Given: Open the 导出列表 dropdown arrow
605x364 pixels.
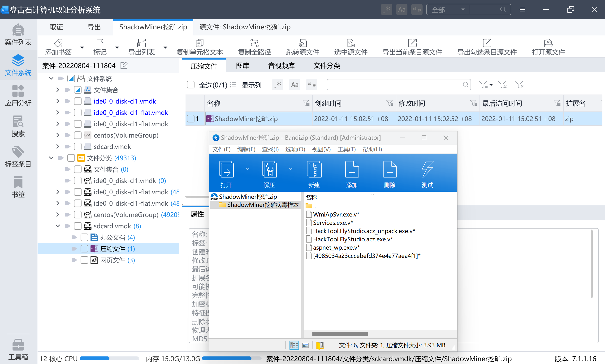Looking at the screenshot, I should [165, 47].
